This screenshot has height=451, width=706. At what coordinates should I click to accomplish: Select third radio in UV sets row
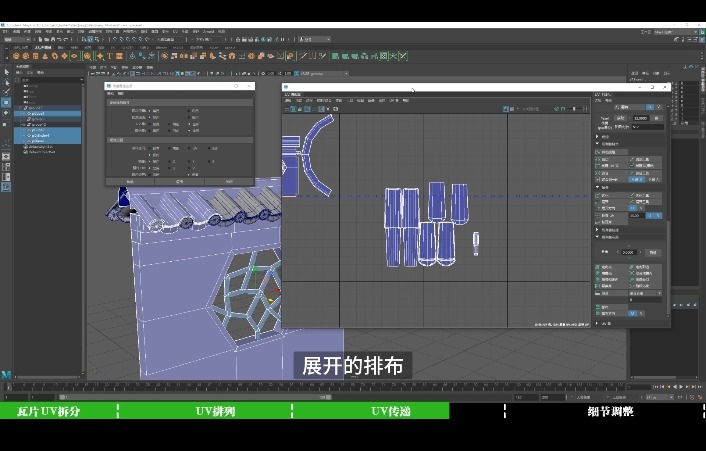[189, 124]
